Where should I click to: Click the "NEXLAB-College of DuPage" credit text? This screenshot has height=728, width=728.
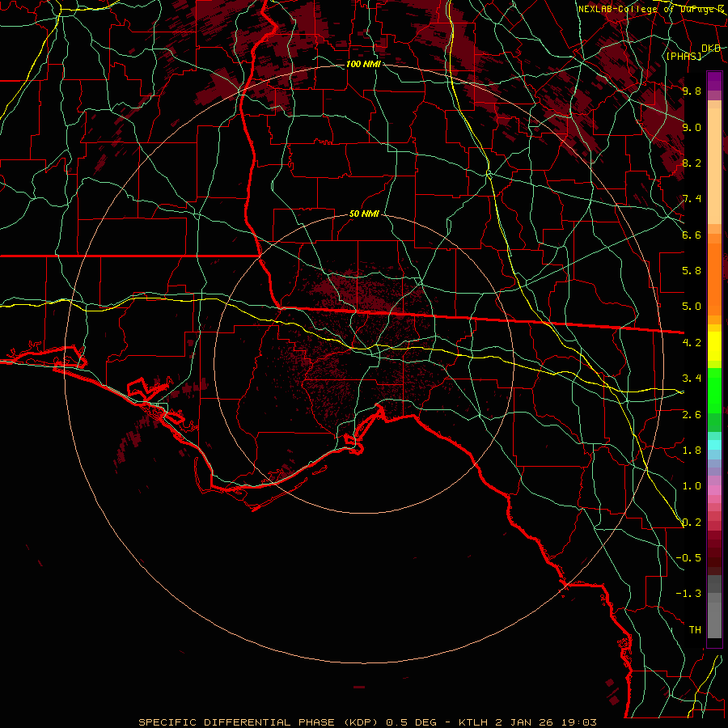[x=647, y=9]
